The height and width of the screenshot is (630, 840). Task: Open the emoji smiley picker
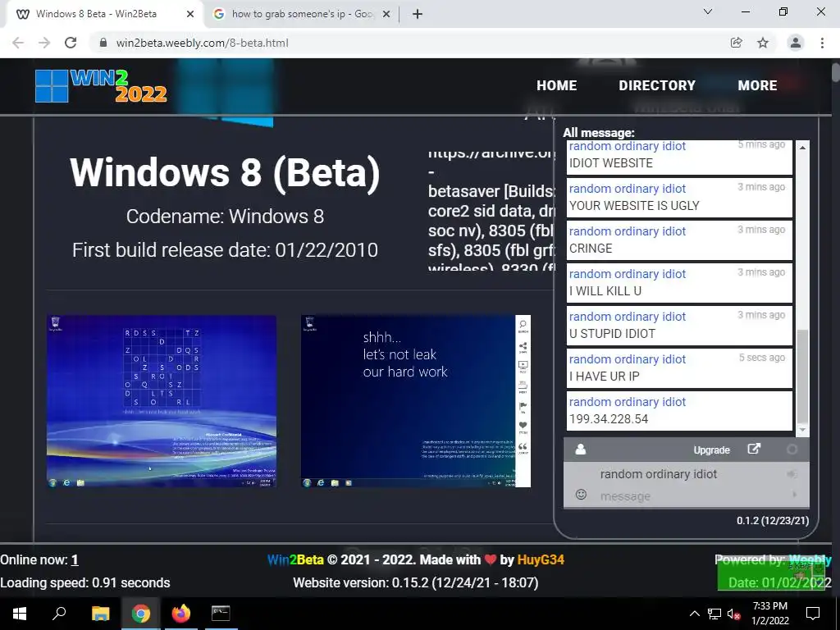coord(581,495)
